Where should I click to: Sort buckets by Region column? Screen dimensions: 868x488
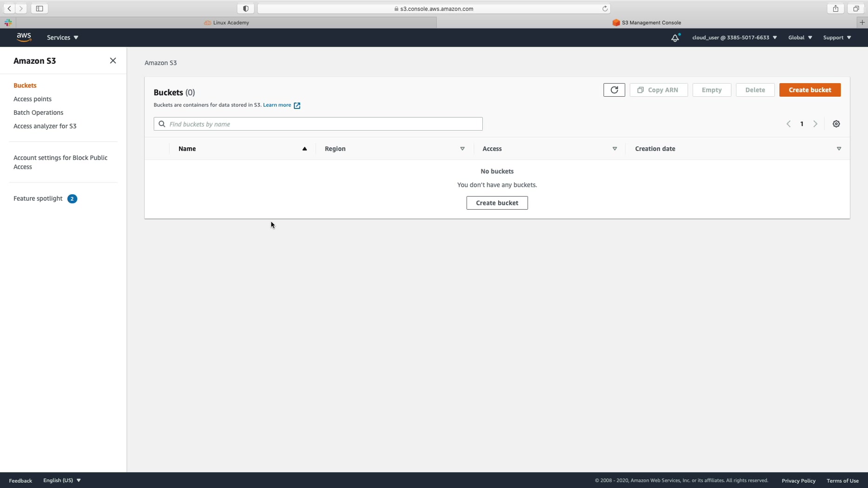tap(394, 149)
